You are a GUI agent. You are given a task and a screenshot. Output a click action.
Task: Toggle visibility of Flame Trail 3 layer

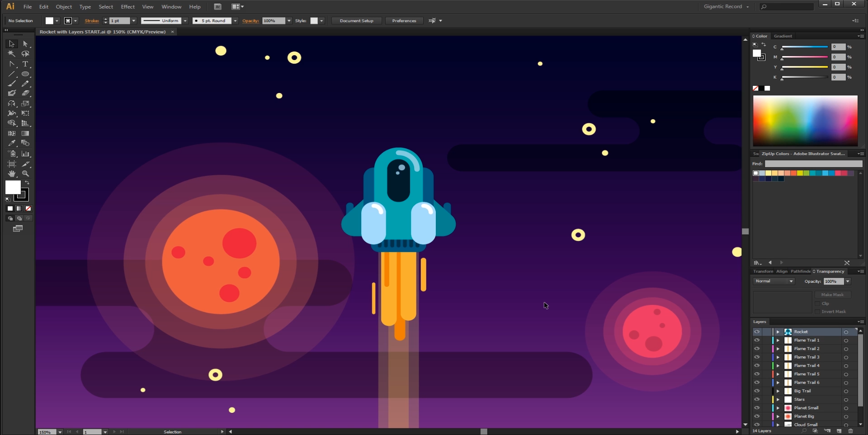757,357
